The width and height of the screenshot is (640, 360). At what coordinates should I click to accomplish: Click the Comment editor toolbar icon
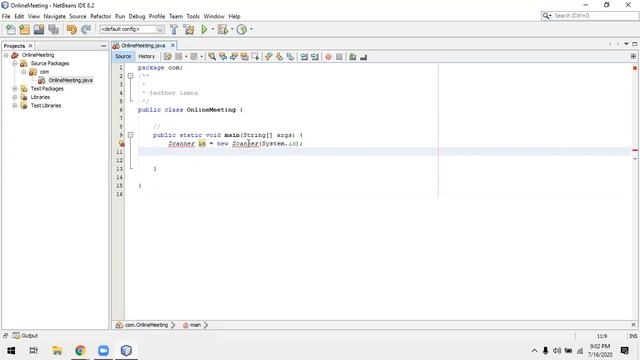353,57
